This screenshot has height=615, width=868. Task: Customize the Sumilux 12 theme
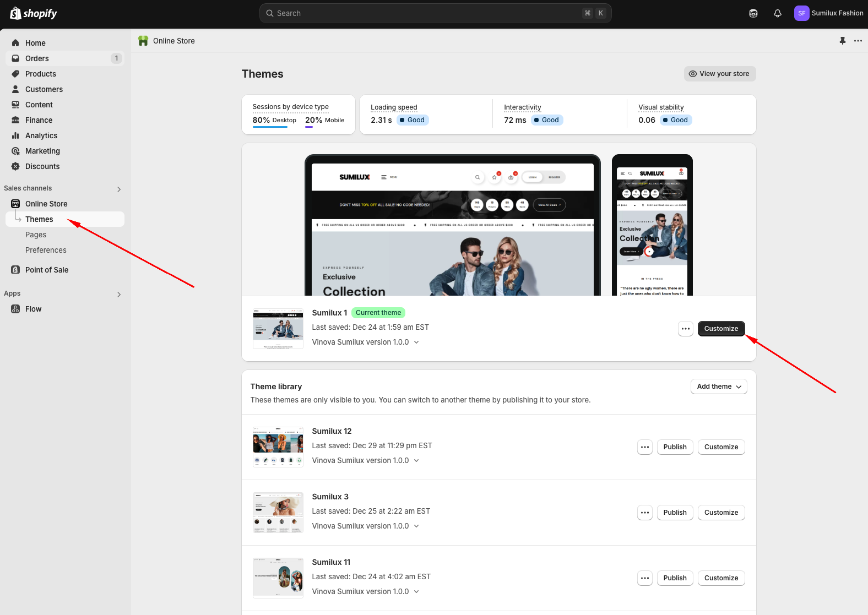coord(721,447)
